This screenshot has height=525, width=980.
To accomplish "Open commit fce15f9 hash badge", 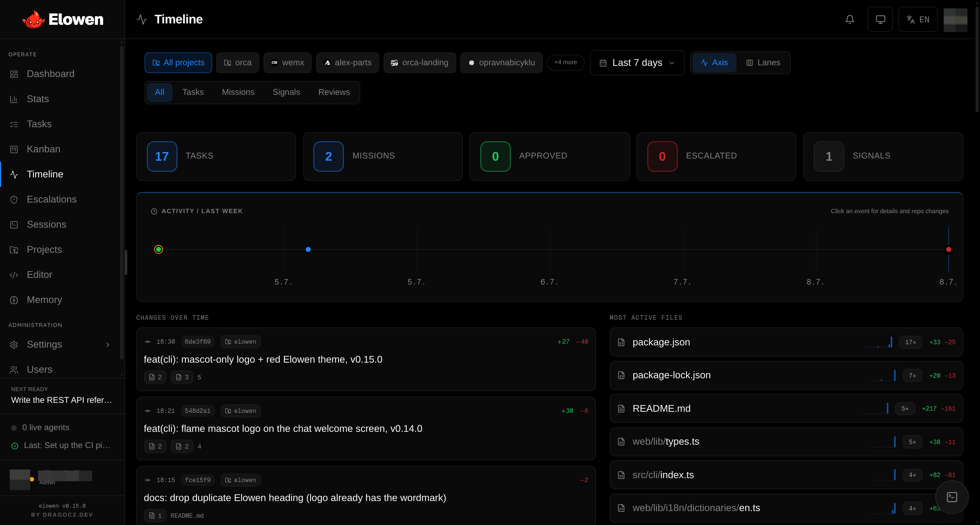I will coord(197,480).
